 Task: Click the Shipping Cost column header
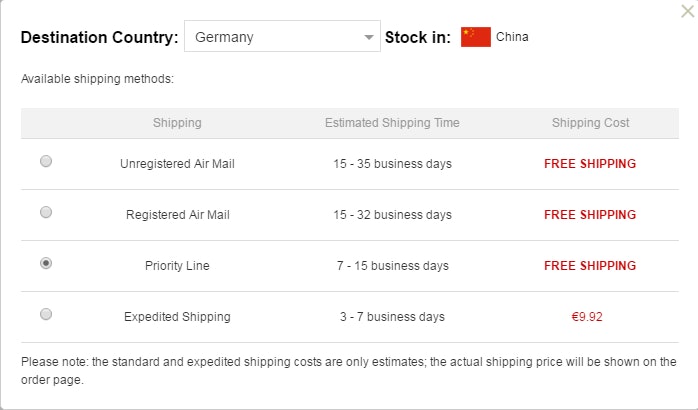pos(590,123)
